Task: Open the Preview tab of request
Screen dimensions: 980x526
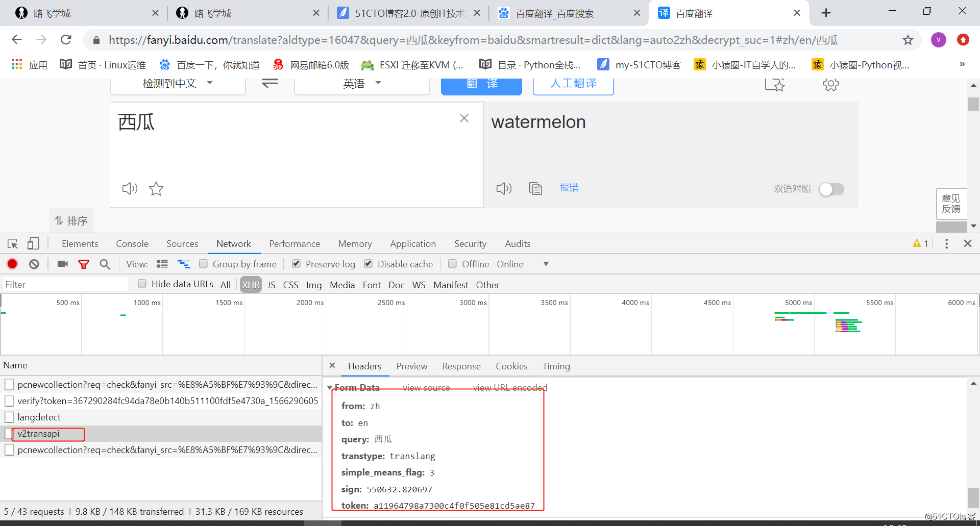Action: click(x=412, y=366)
